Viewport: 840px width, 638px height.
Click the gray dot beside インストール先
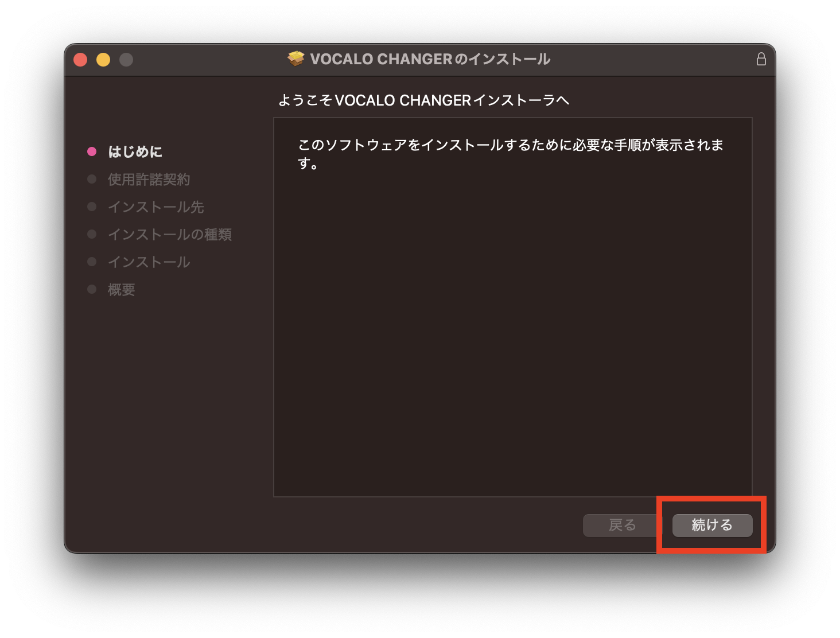pyautogui.click(x=92, y=206)
